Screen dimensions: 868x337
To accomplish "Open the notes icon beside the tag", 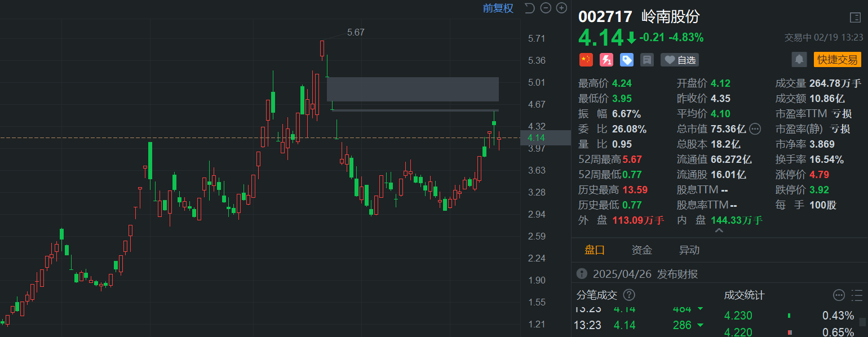I will [x=647, y=60].
